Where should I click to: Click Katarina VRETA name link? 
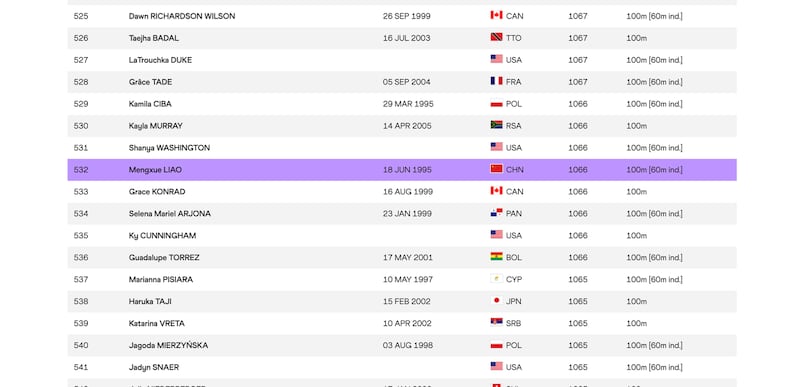pos(157,324)
